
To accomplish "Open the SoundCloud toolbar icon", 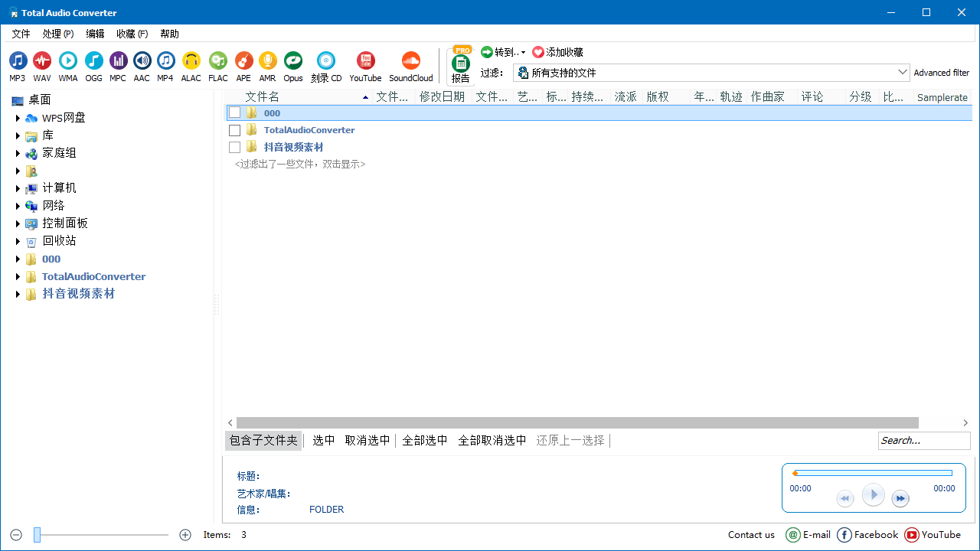I will 411,61.
